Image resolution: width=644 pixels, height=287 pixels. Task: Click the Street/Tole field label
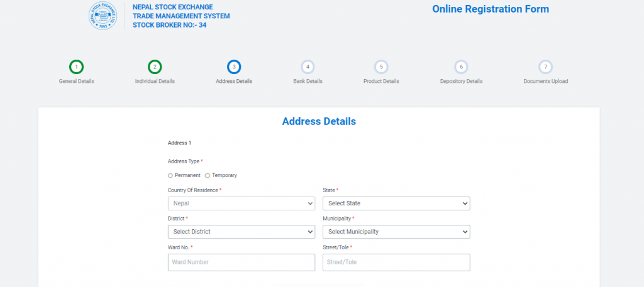(336, 247)
